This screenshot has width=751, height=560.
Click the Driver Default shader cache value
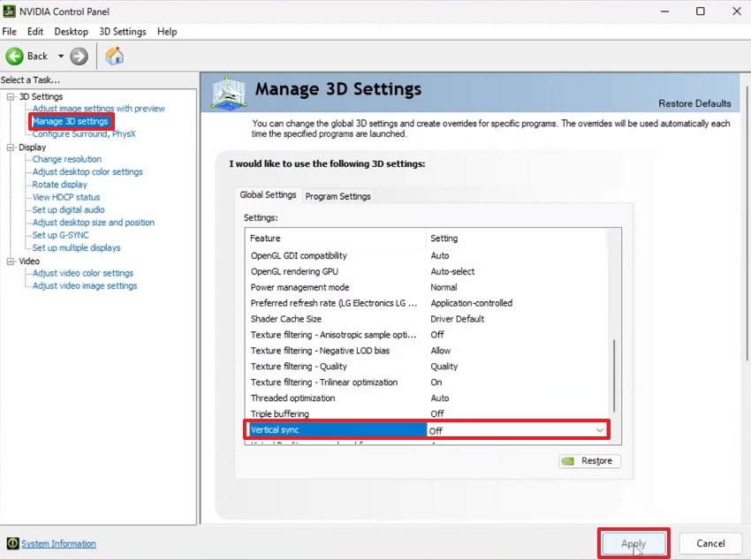pos(457,319)
